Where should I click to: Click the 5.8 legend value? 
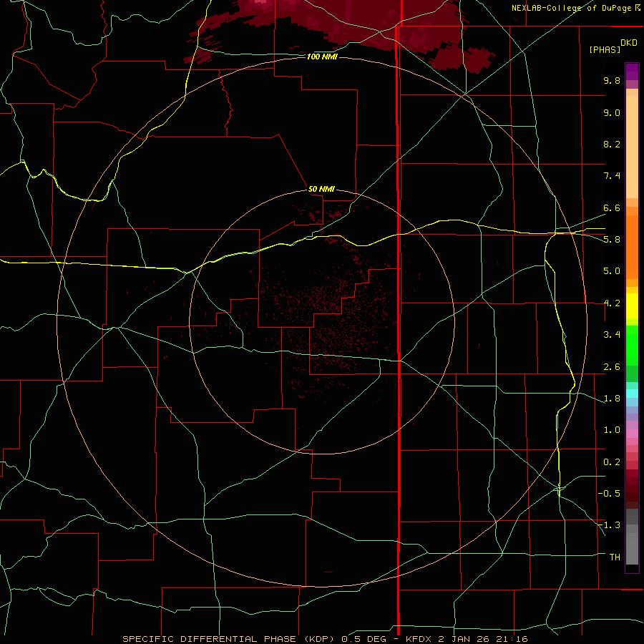pos(612,240)
